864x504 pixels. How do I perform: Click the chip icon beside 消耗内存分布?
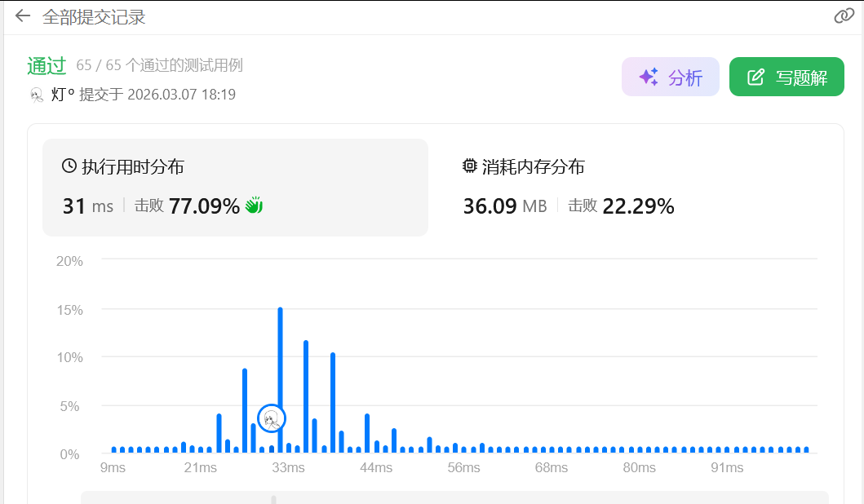[x=469, y=166]
